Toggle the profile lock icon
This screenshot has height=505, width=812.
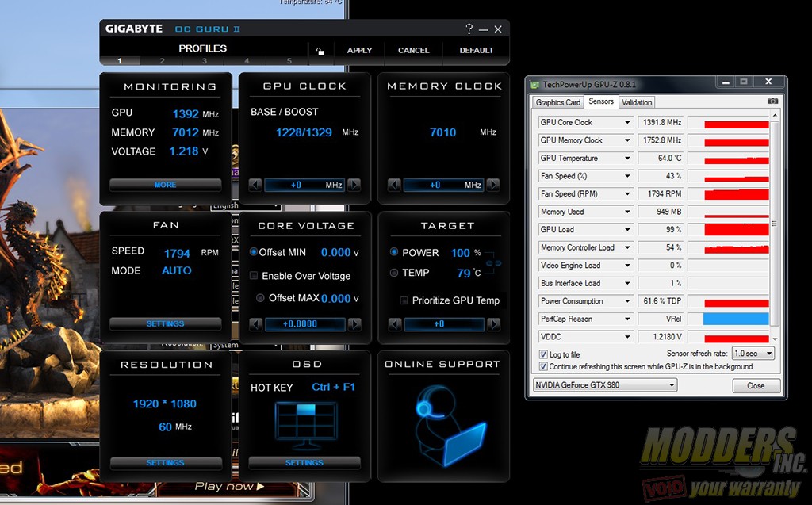click(x=320, y=51)
